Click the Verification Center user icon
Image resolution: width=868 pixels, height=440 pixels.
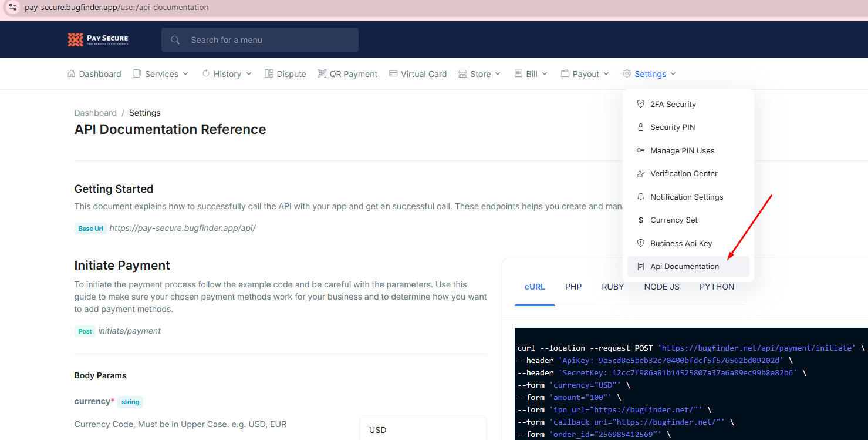tap(641, 173)
